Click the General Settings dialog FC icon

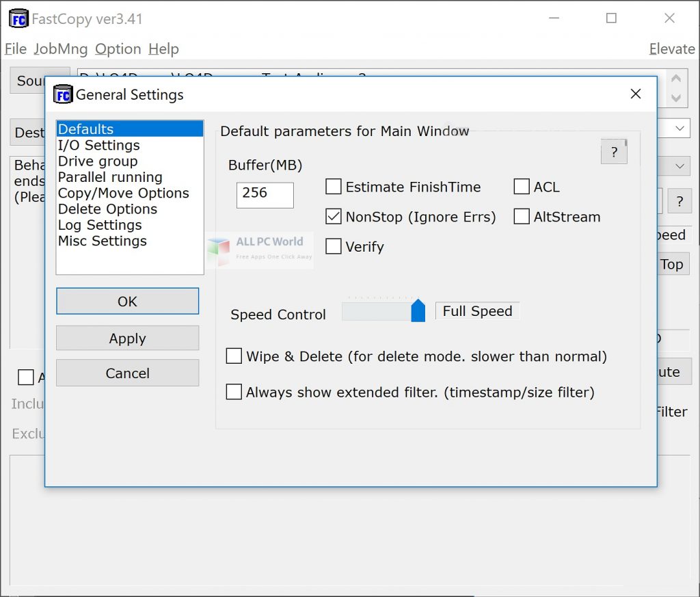pyautogui.click(x=62, y=94)
